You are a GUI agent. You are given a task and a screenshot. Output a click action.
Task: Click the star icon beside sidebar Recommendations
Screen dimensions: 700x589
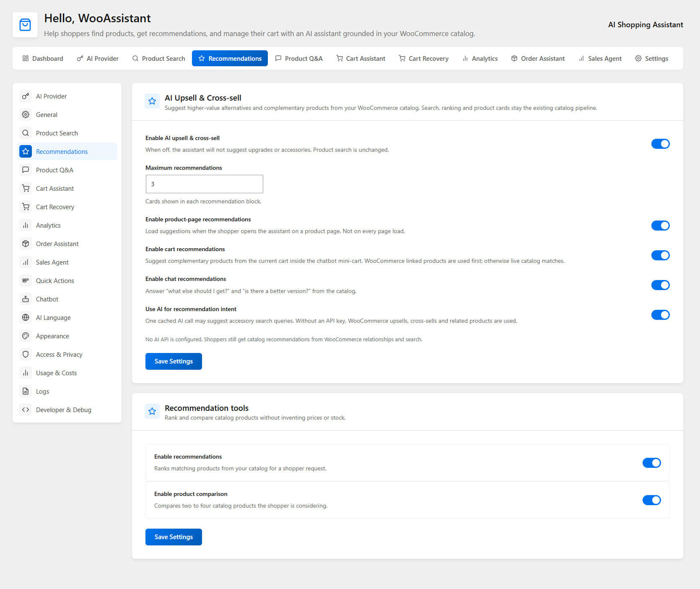tap(26, 151)
